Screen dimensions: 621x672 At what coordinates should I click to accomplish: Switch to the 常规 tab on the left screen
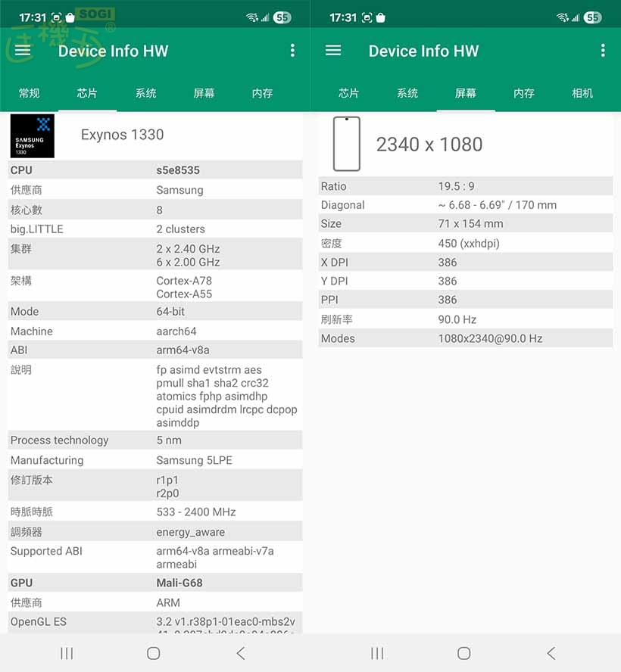(29, 93)
